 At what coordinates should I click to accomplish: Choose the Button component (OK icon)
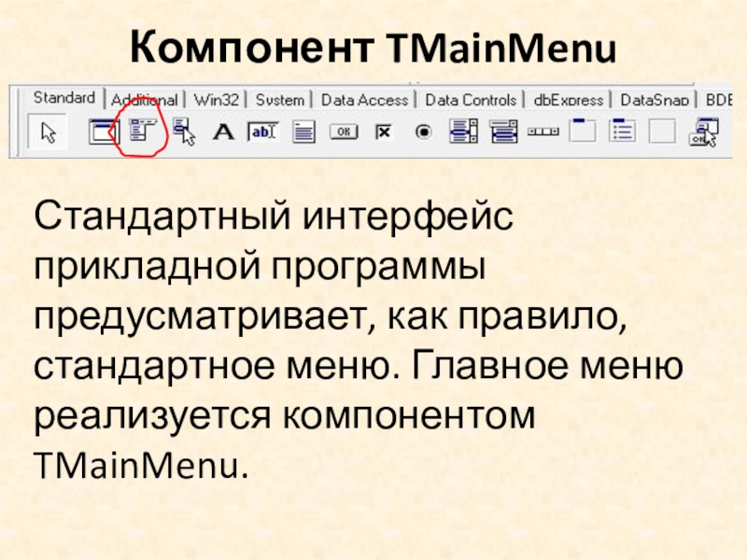(344, 132)
